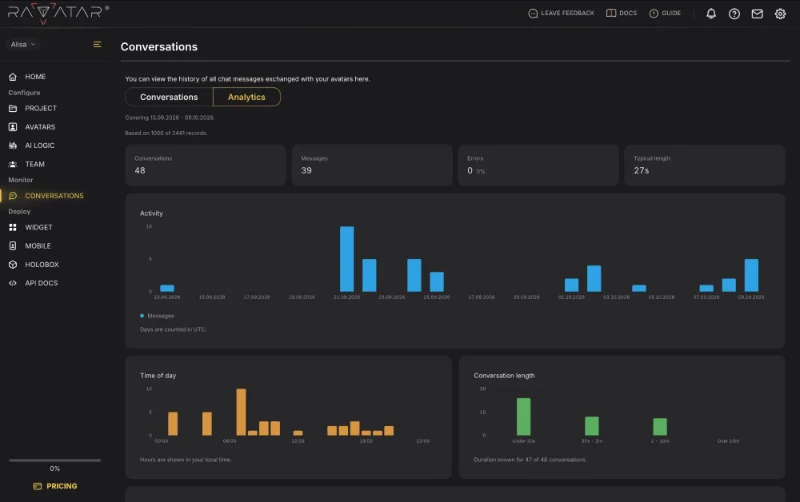Click the Conversations 48 stat card

(206, 165)
